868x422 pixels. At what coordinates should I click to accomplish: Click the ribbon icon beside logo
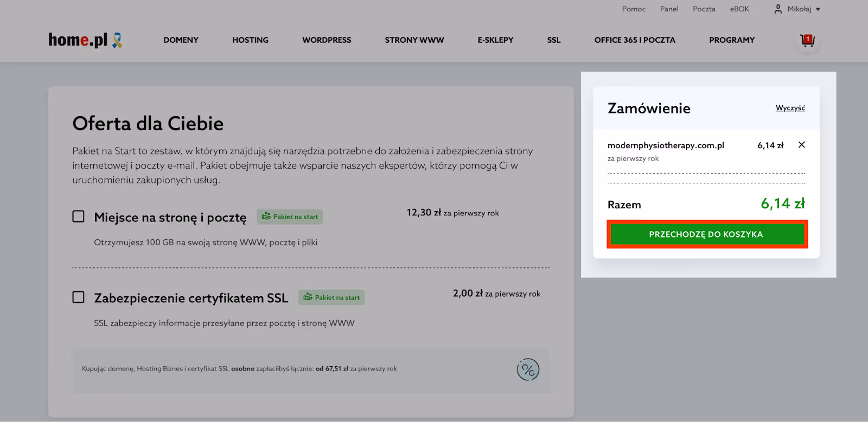pos(117,40)
